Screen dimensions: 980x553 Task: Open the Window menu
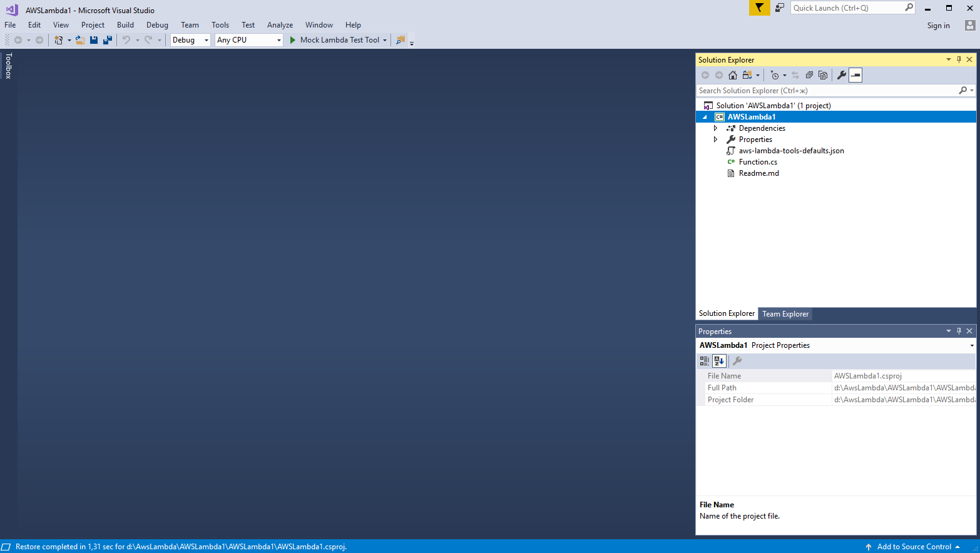(319, 25)
